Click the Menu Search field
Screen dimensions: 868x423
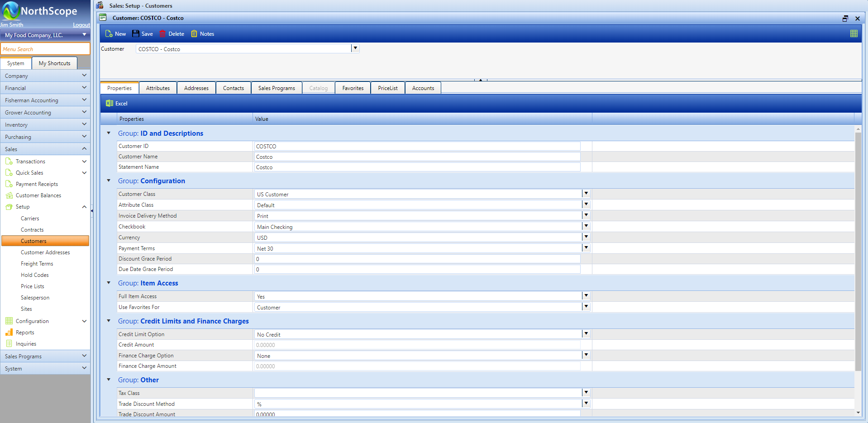pos(45,49)
